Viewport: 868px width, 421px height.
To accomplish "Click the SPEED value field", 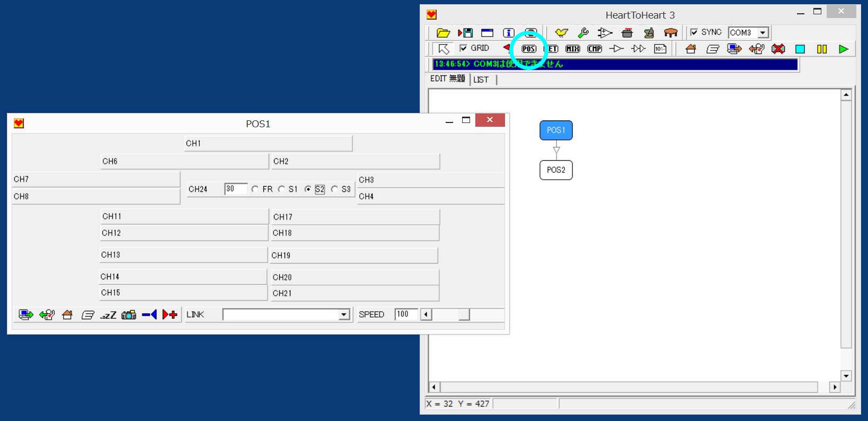I will [x=406, y=315].
